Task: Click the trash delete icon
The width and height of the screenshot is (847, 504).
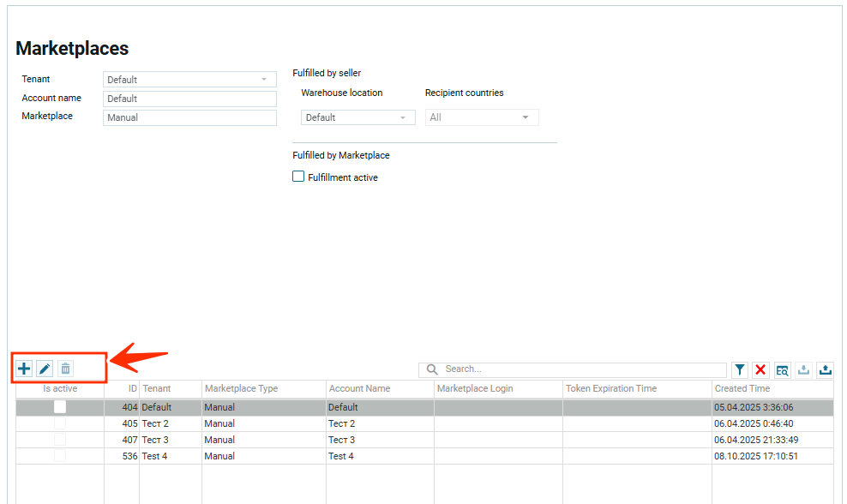Action: 65,369
